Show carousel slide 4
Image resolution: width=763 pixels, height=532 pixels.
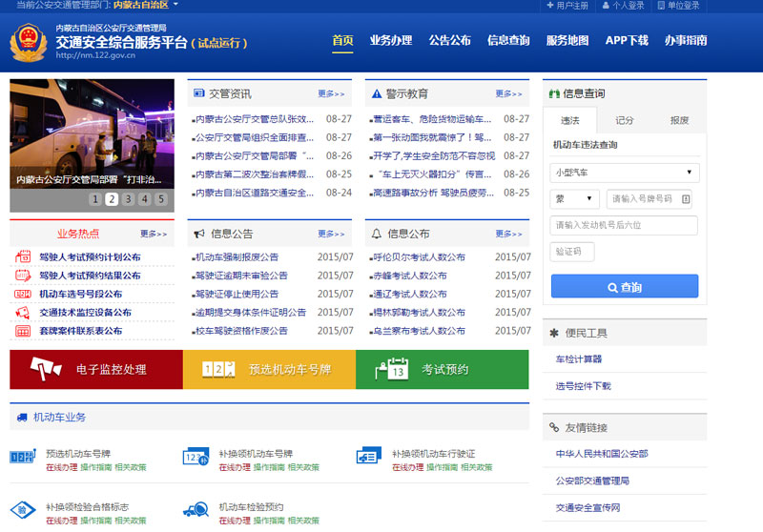pyautogui.click(x=145, y=199)
